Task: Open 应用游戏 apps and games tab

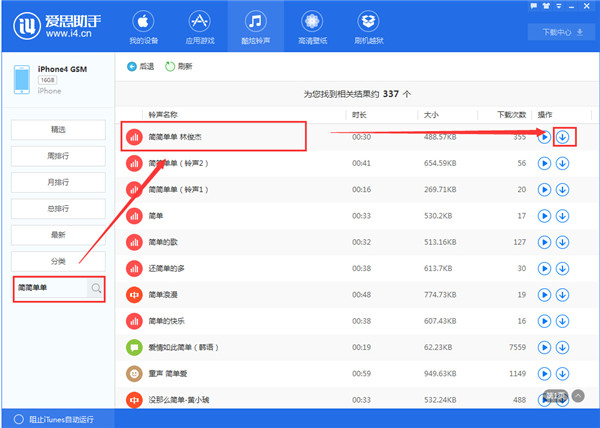Action: click(200, 28)
